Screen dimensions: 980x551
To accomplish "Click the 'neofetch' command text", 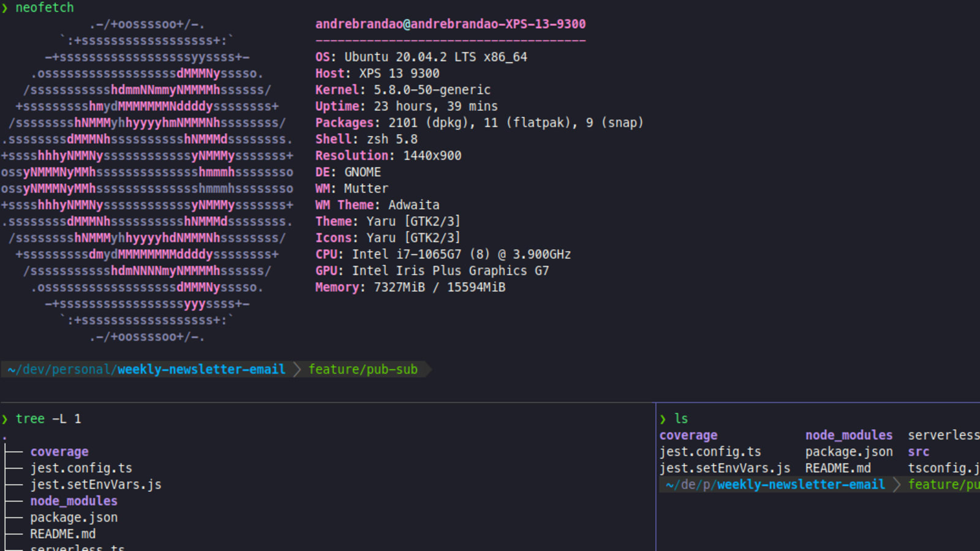I will [45, 7].
